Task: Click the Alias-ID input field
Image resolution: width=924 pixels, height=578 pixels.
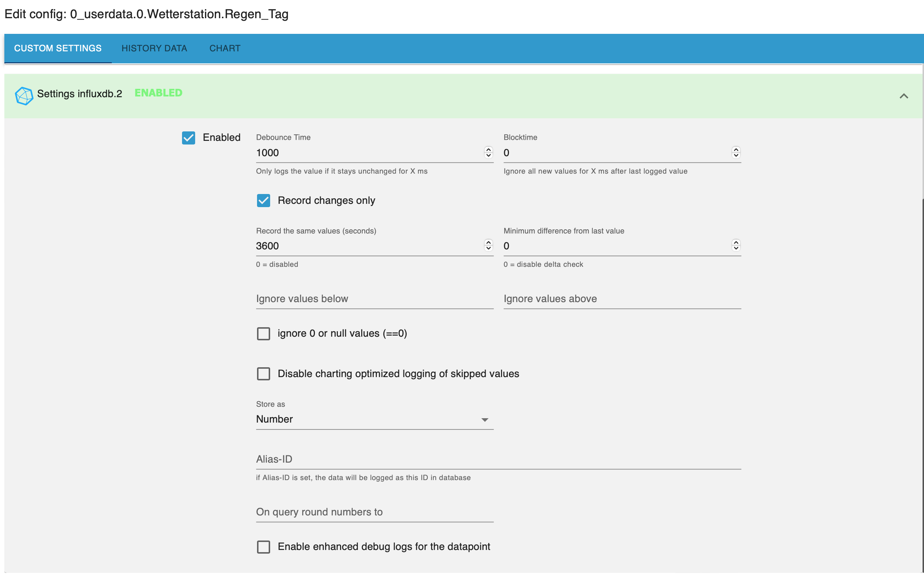Action: [498, 459]
